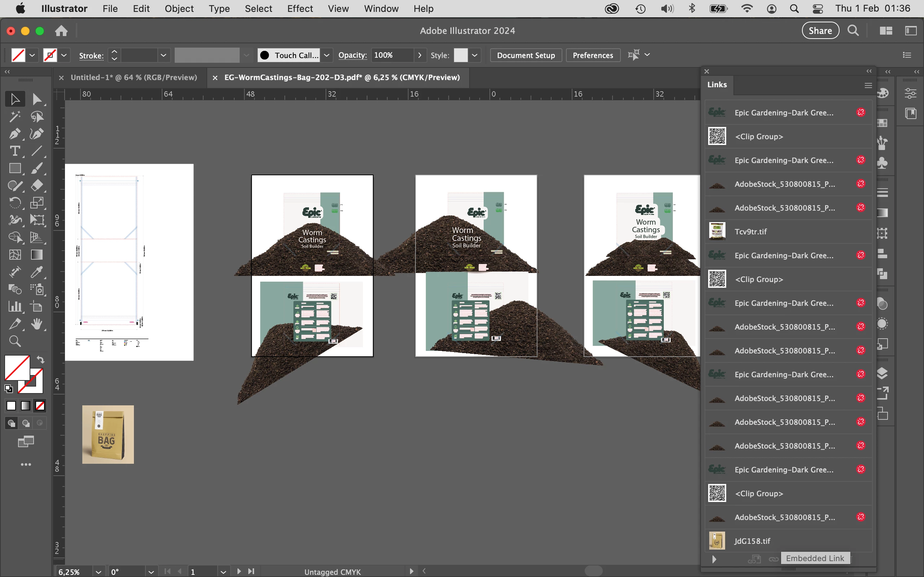Select the Pen tool
Image resolution: width=924 pixels, height=577 pixels.
[14, 134]
